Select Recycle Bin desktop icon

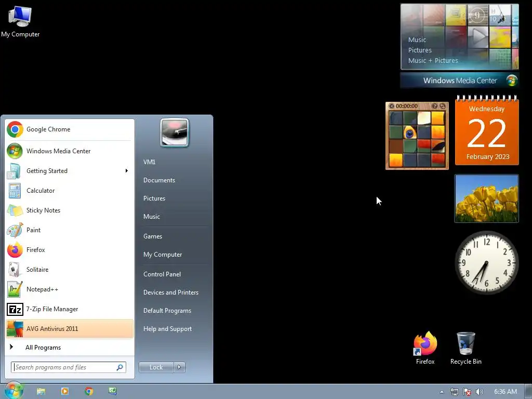[466, 348]
